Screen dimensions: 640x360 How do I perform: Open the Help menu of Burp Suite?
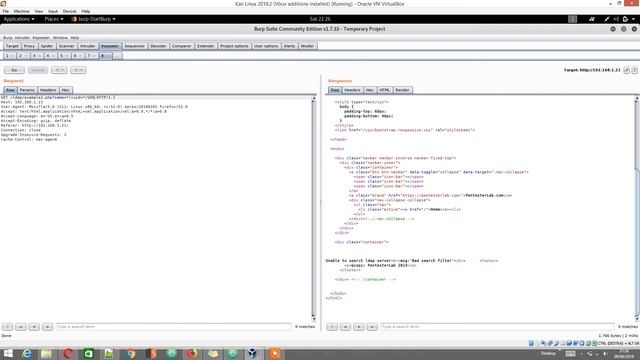(x=75, y=38)
